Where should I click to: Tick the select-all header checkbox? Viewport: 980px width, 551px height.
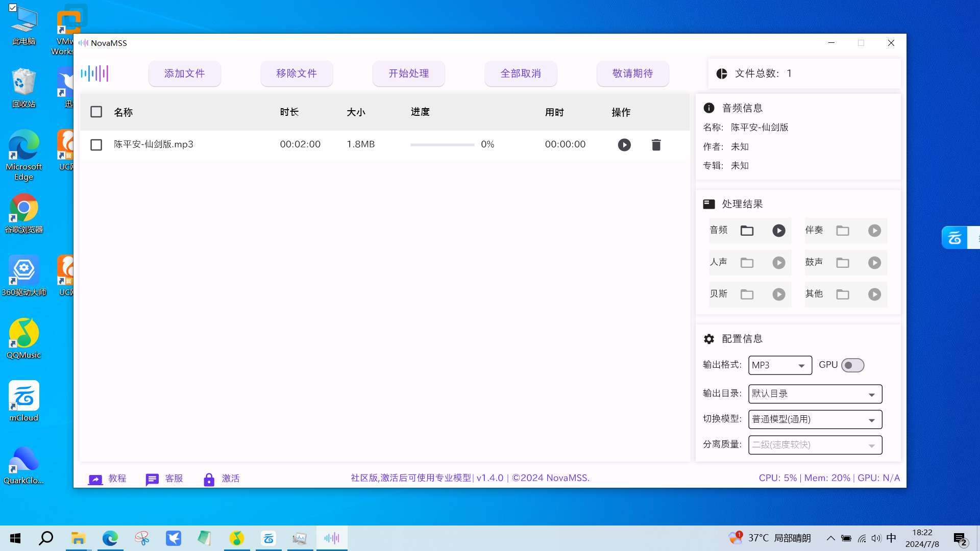[x=96, y=112]
